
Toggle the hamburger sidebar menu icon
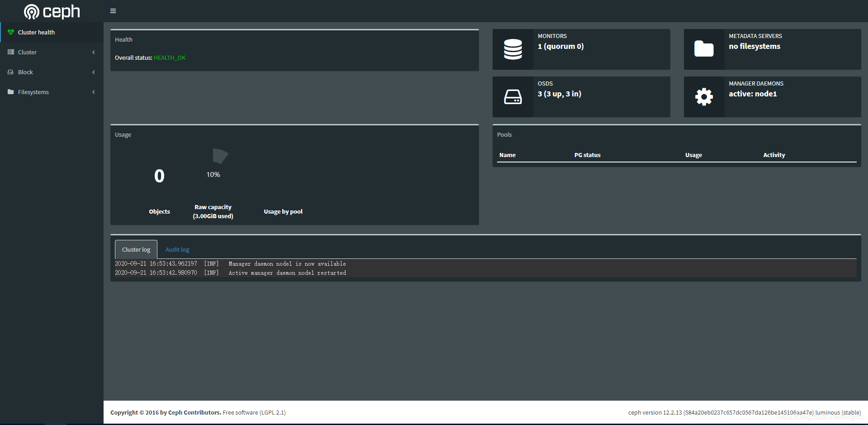tap(113, 11)
